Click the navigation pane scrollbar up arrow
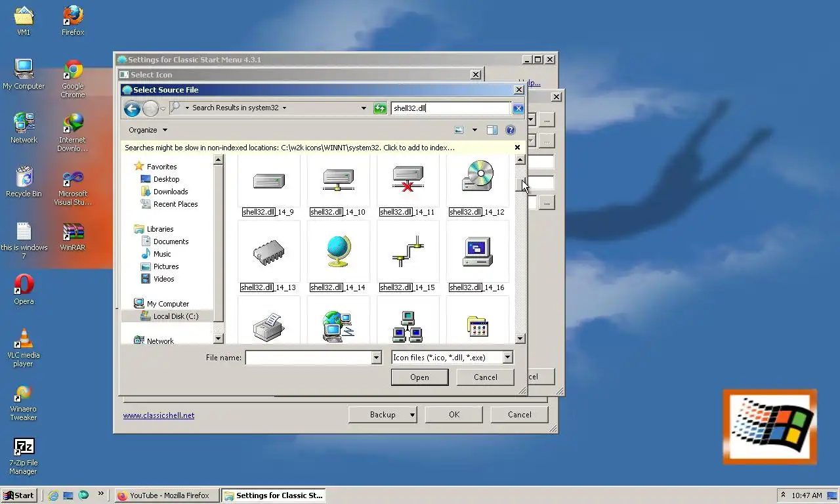Image resolution: width=840 pixels, height=504 pixels. [219, 159]
